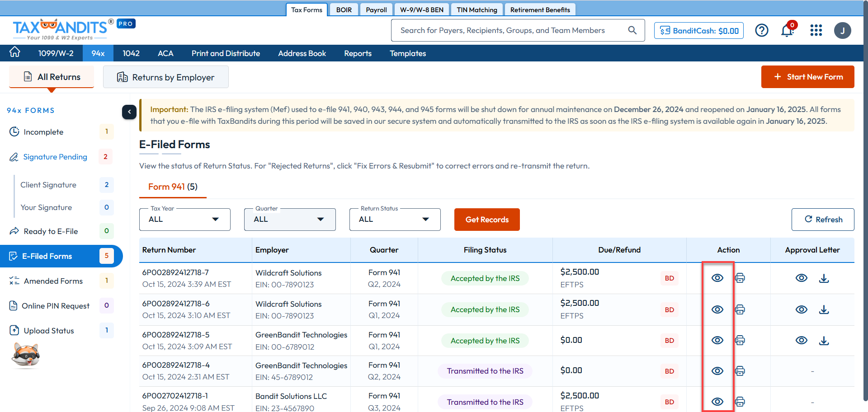868x412 pixels.
Task: Click Get Records button
Action: pyautogui.click(x=487, y=220)
